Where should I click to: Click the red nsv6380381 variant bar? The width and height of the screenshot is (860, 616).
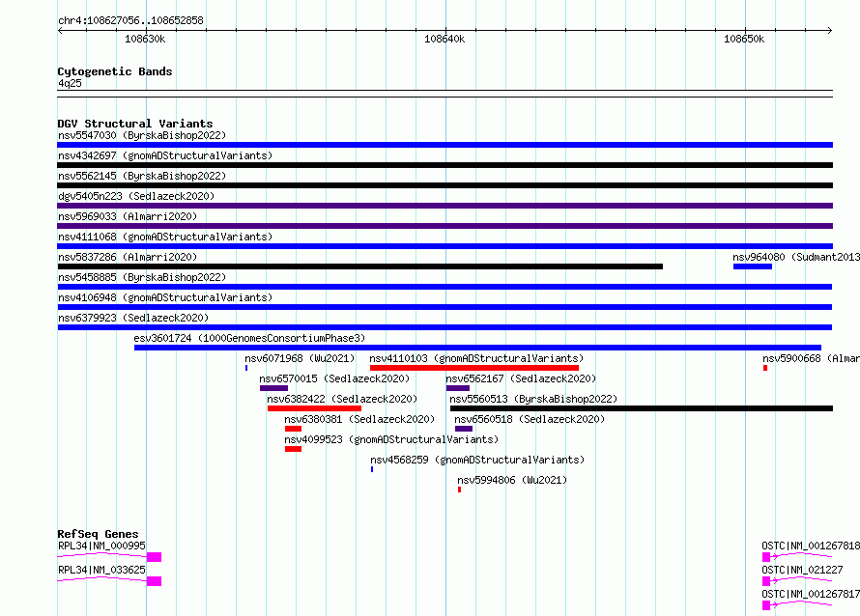pos(294,429)
